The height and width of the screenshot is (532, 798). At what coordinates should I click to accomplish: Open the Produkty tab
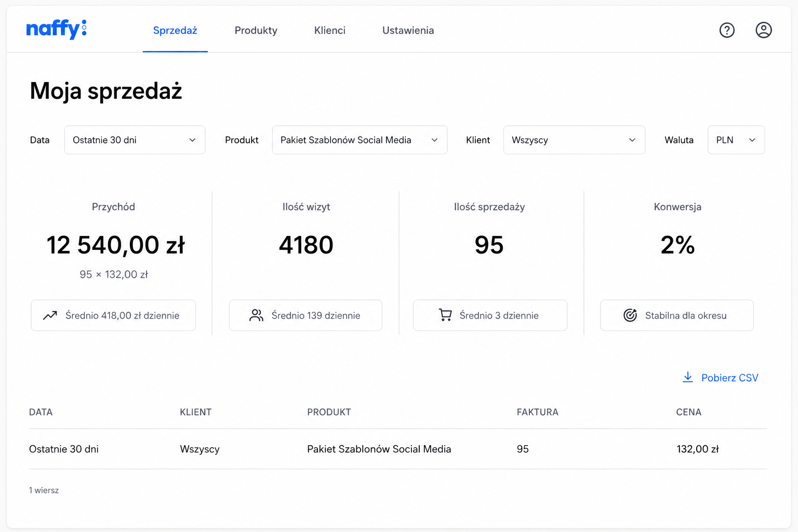[x=256, y=30]
